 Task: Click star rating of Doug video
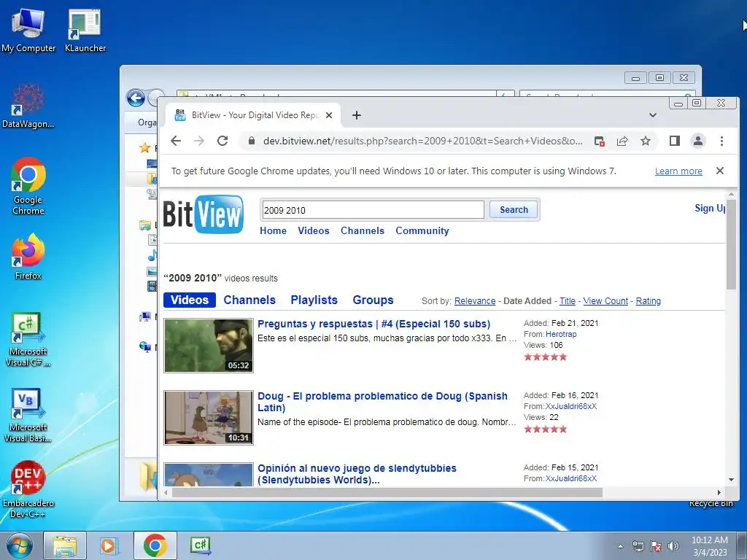[x=546, y=429]
